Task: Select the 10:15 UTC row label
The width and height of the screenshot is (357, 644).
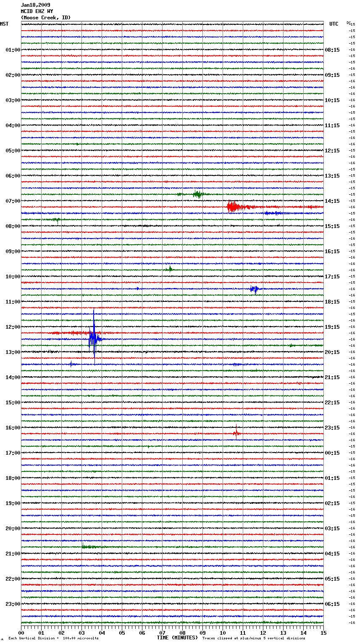Action: pos(332,100)
